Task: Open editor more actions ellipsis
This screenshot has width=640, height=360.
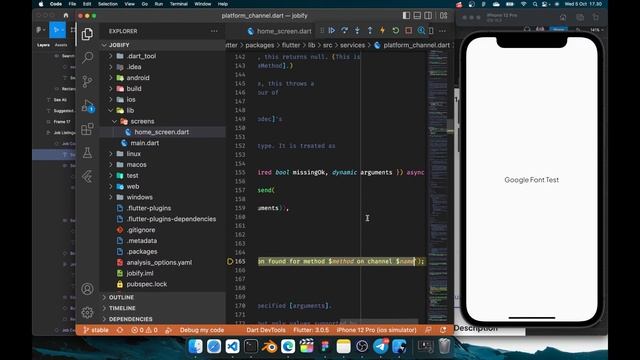Action: 442,31
